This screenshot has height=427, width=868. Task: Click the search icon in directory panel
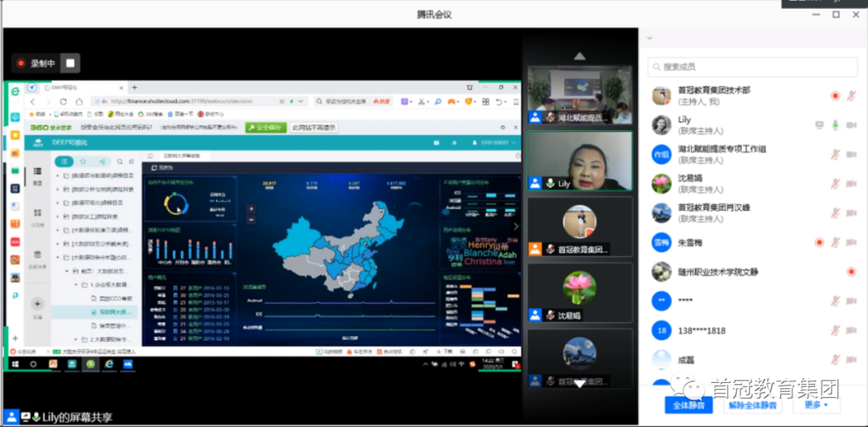[120, 162]
